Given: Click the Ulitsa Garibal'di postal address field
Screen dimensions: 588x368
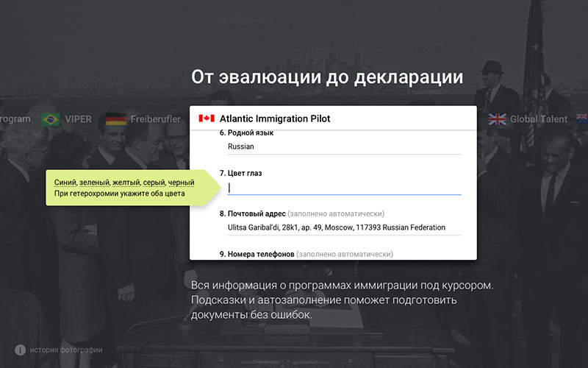Looking at the screenshot, I should [x=344, y=227].
